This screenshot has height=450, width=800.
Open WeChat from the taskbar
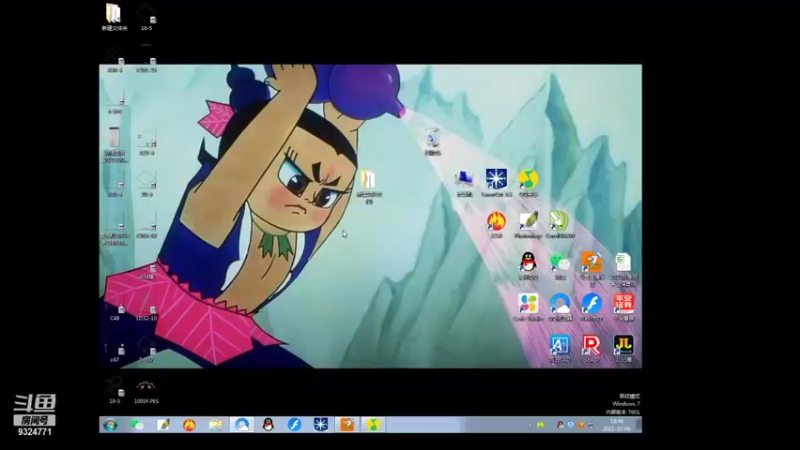pyautogui.click(x=137, y=424)
